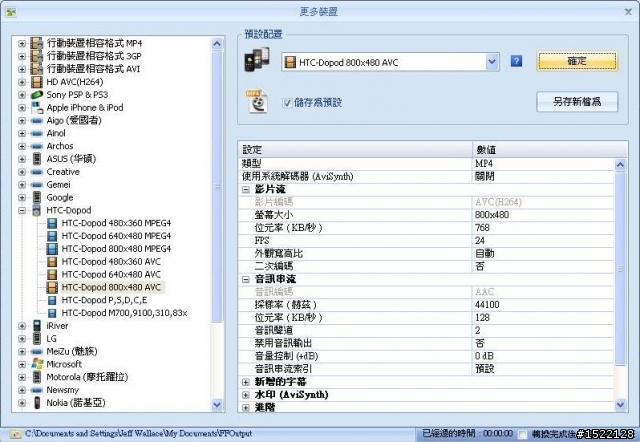
Task: Click the LG phone icon
Action: pos(37,339)
